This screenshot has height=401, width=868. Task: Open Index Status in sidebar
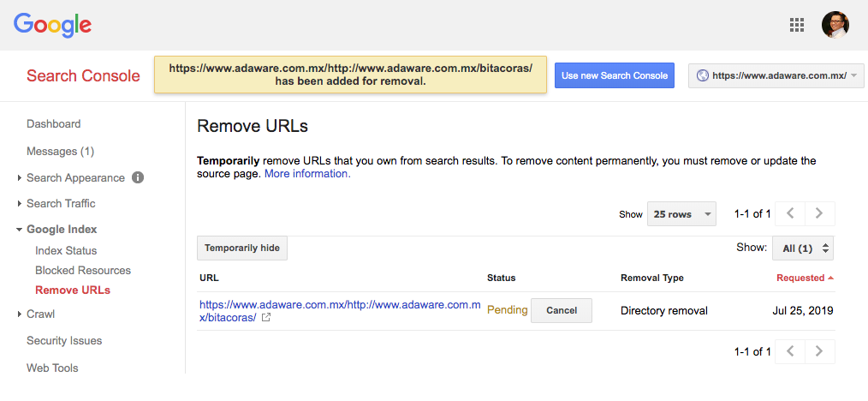coord(66,250)
